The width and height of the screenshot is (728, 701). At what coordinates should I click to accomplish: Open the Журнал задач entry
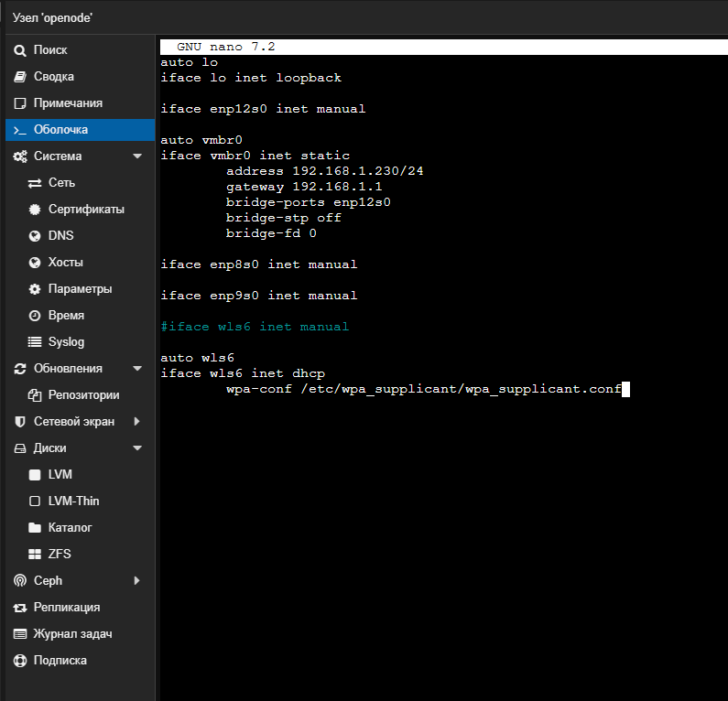point(73,634)
